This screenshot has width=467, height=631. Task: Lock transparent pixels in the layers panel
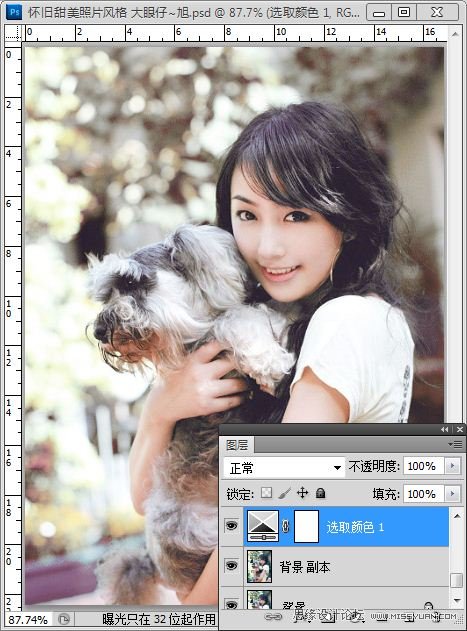[x=267, y=493]
